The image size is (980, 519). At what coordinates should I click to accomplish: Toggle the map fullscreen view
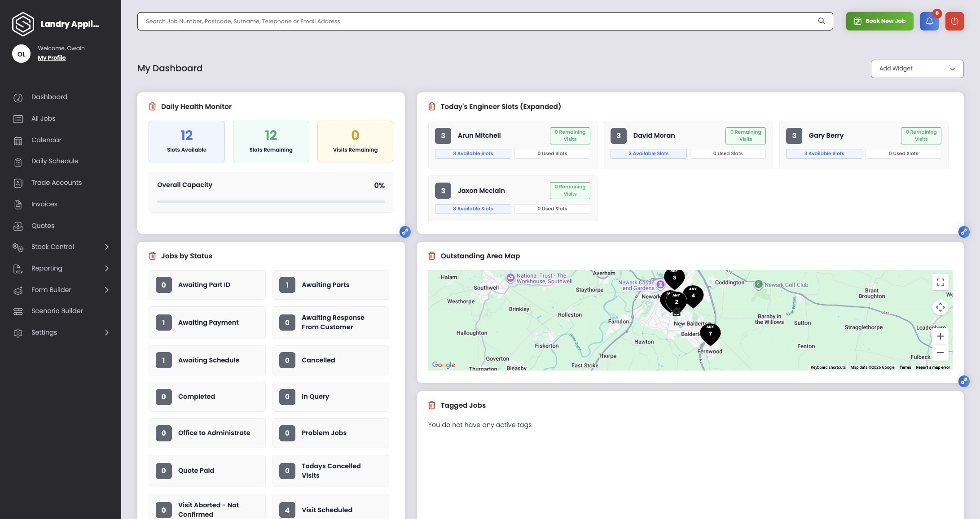(940, 282)
